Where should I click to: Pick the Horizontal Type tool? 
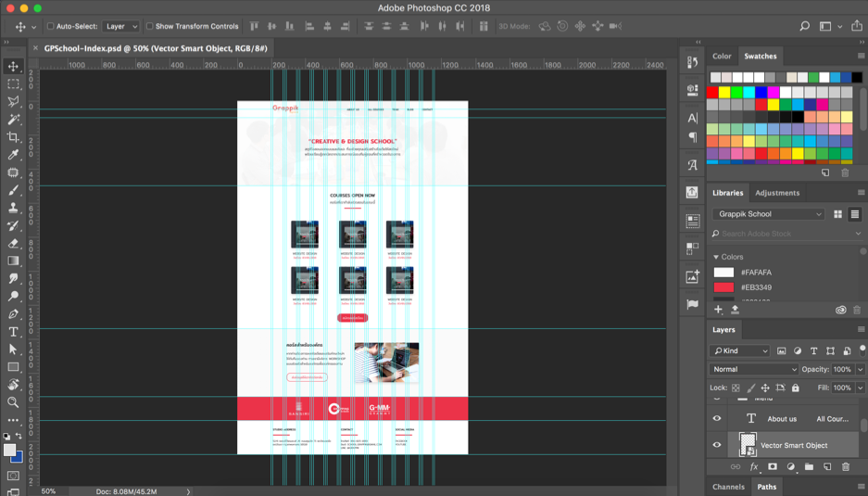point(13,331)
